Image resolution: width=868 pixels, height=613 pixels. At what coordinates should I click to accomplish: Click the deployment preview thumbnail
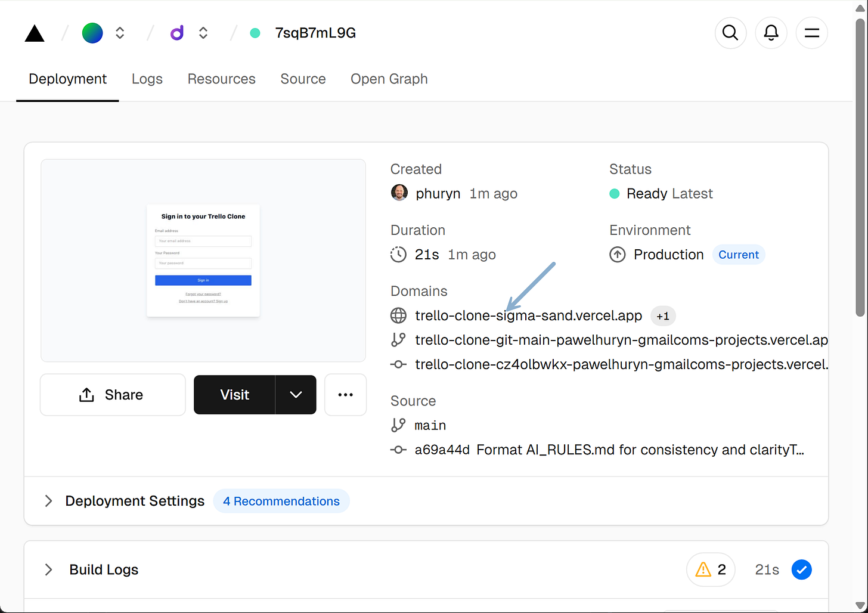click(203, 261)
